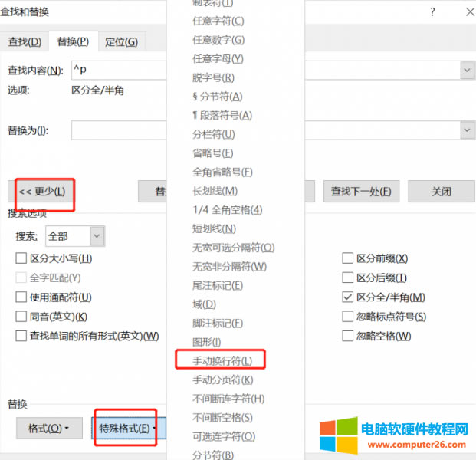
Task: Click the help question mark icon
Action: click(432, 12)
